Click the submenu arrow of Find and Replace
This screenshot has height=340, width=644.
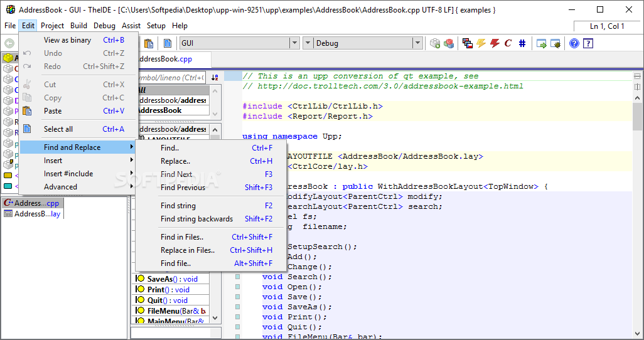131,147
